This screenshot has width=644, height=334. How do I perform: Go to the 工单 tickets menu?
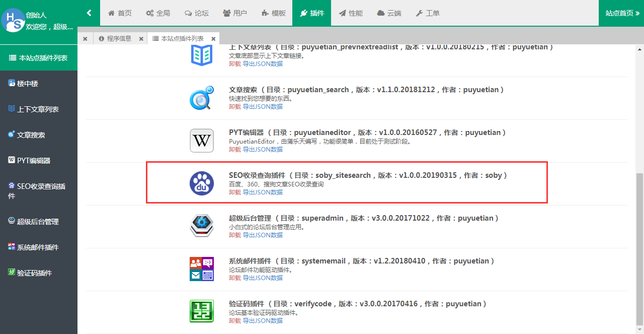428,13
